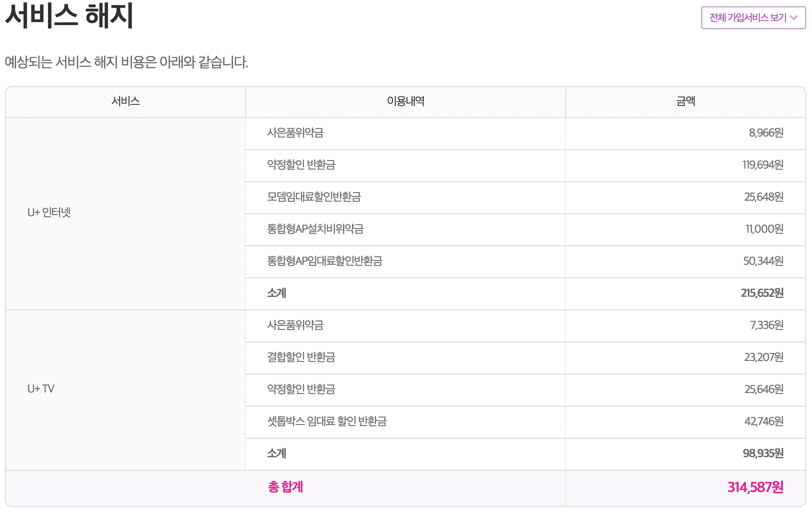This screenshot has height=512, width=812.
Task: Select the 서비스 column header
Action: click(x=126, y=101)
